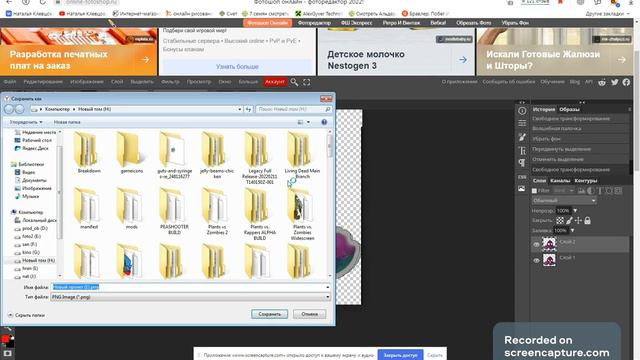The image size is (640, 360).
Task: Click the dialog help question mark icon
Action: [324, 122]
